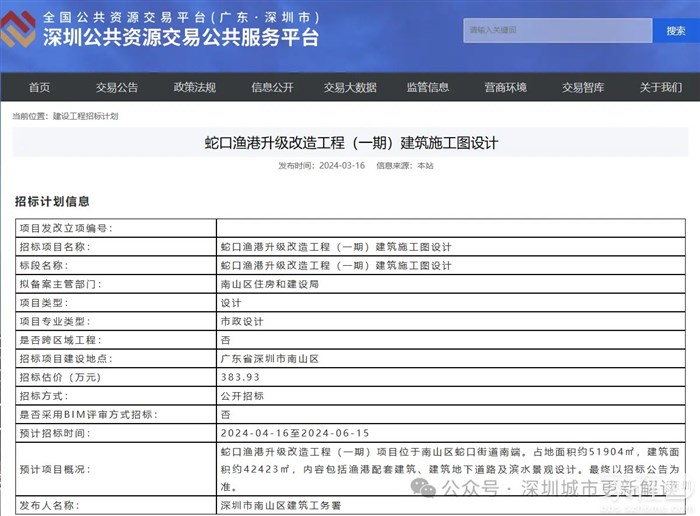Open the 关于我们 page
The image size is (700, 516).
(x=660, y=87)
